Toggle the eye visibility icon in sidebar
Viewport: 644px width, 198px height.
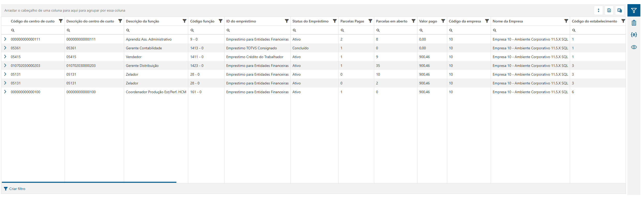point(634,47)
